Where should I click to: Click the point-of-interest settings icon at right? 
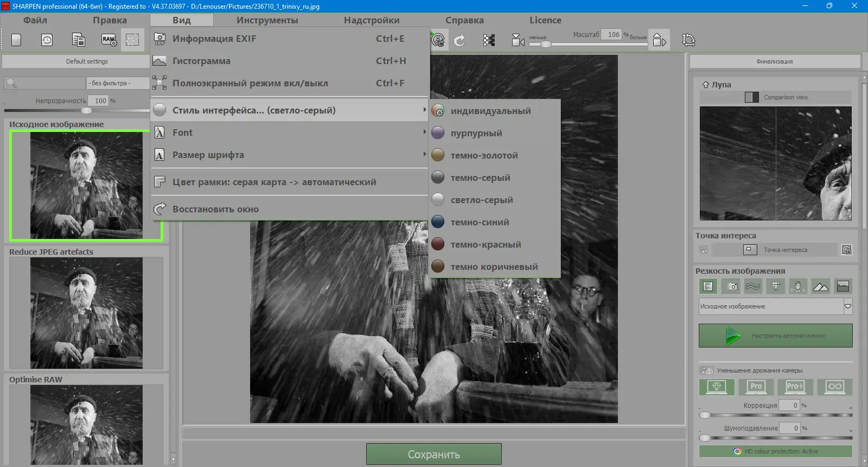click(x=847, y=250)
